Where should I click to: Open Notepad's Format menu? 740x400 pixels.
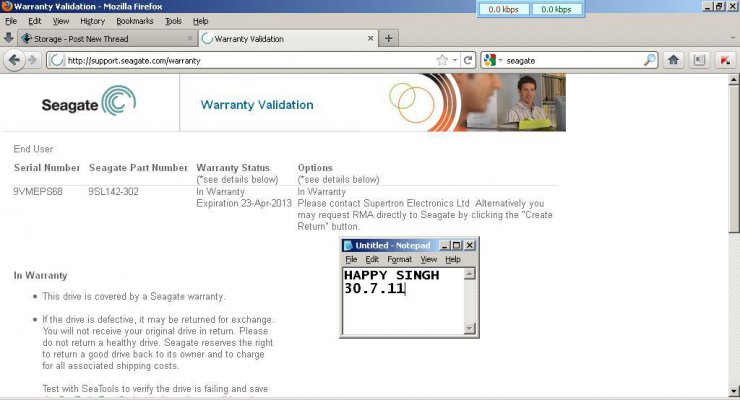(x=399, y=259)
